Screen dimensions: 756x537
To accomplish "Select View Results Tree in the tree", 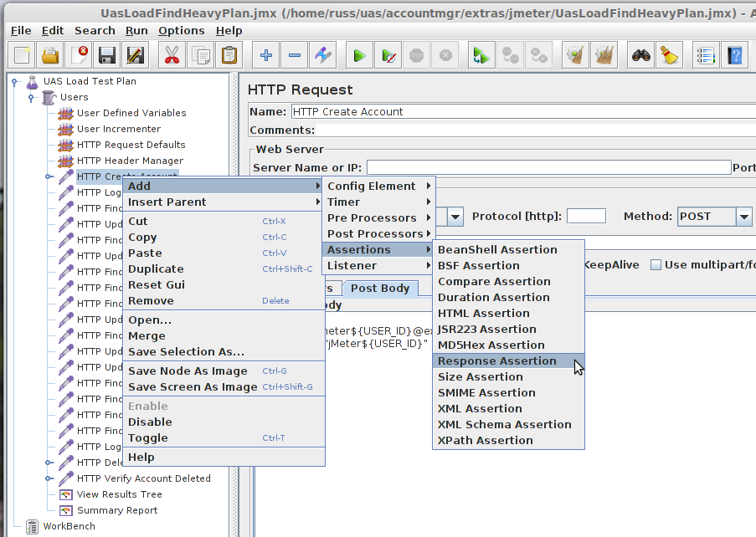I will (x=119, y=494).
